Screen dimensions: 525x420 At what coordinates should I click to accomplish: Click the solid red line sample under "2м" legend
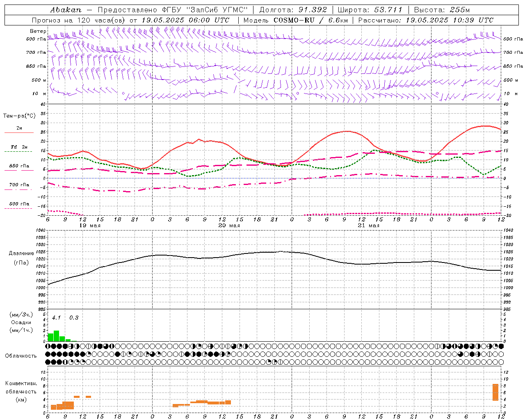tap(19, 133)
